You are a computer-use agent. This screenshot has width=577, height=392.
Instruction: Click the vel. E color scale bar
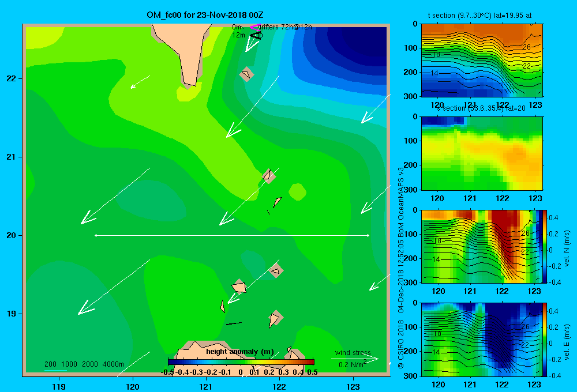[x=545, y=340]
